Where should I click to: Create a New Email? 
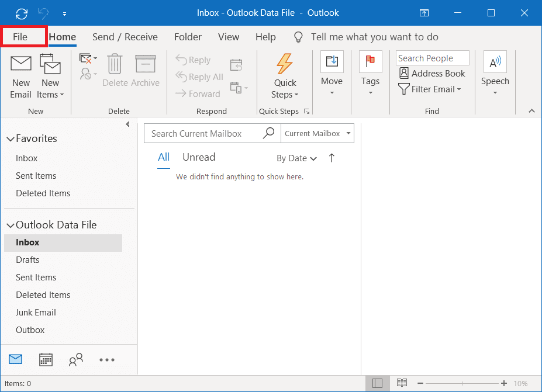pyautogui.click(x=20, y=77)
